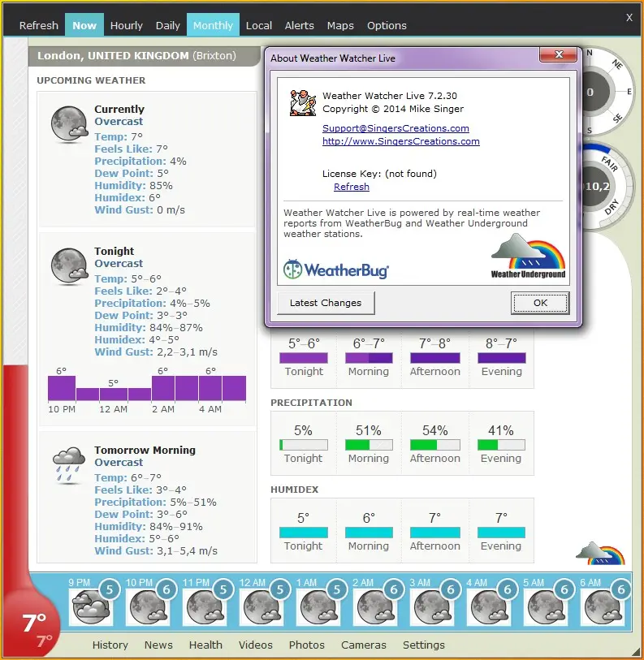
Task: Click the PRECIPITATION section heading
Action: 311,403
